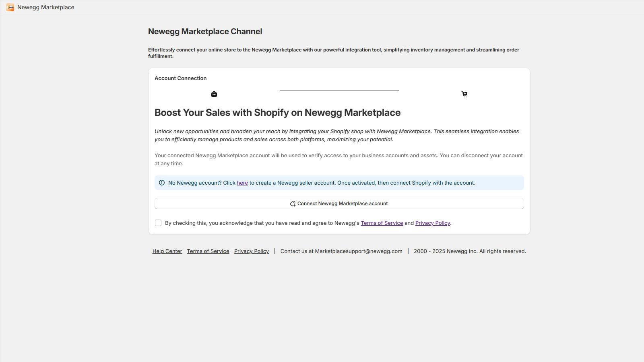644x362 pixels.
Task: Click the Marketplacesupport@newegg.com contact email
Action: 358,251
